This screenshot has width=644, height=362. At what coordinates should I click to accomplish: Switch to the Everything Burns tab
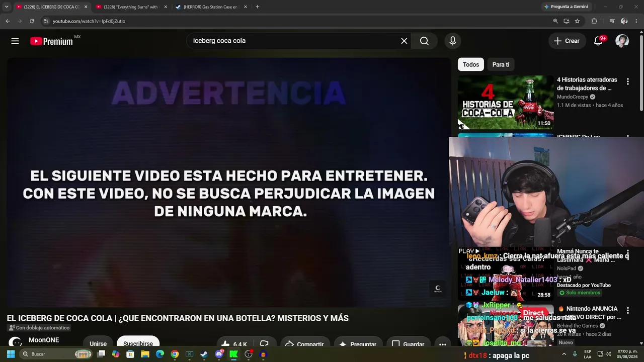131,7
